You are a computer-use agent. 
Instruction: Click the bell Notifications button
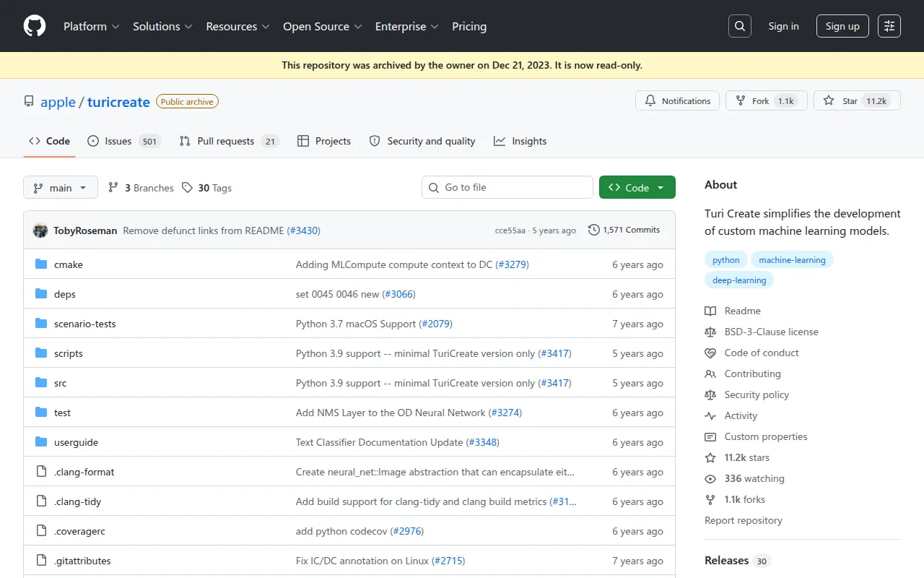pyautogui.click(x=678, y=100)
